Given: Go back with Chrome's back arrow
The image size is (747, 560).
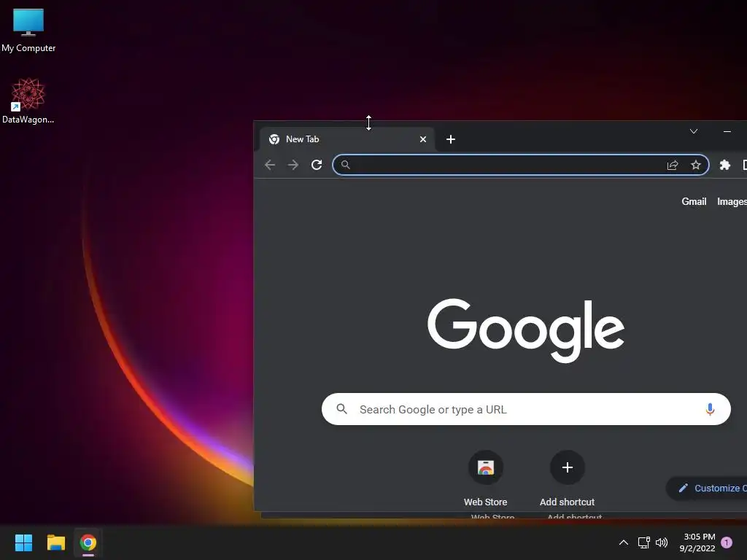Looking at the screenshot, I should pyautogui.click(x=270, y=165).
